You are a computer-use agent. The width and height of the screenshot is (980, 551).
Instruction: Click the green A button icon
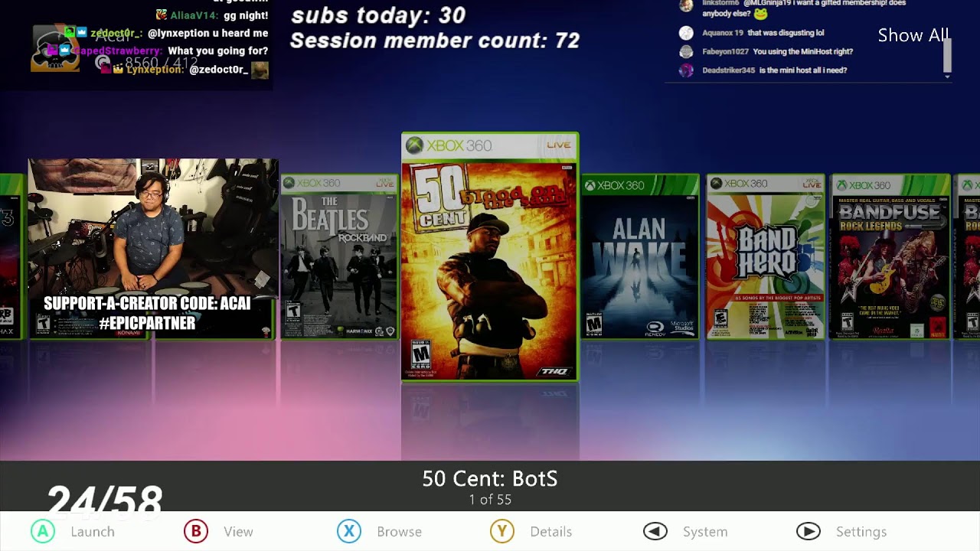click(x=43, y=531)
